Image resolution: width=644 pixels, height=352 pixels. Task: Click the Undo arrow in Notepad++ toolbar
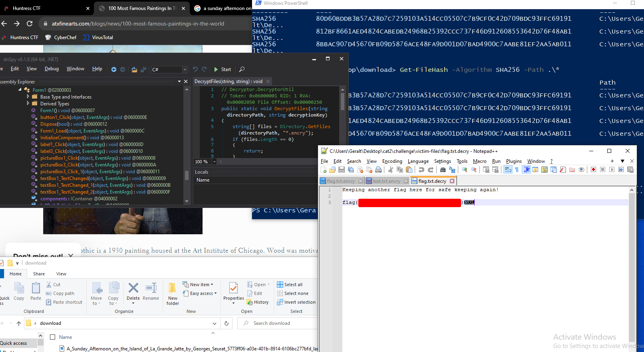(421, 170)
